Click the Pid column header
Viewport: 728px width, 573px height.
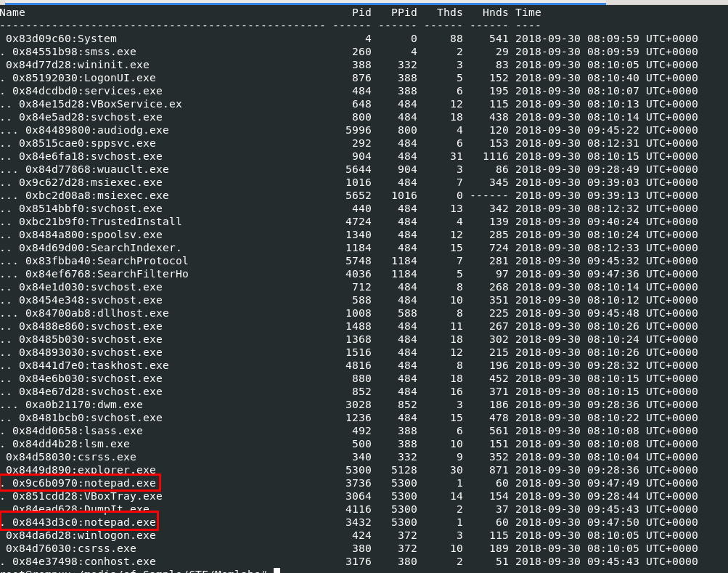(x=361, y=12)
